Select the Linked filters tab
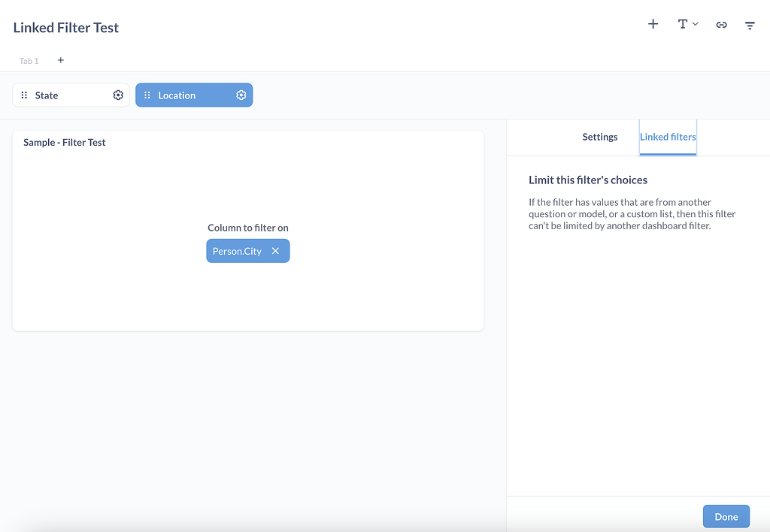Screen dimensions: 770x532 tap(668, 137)
